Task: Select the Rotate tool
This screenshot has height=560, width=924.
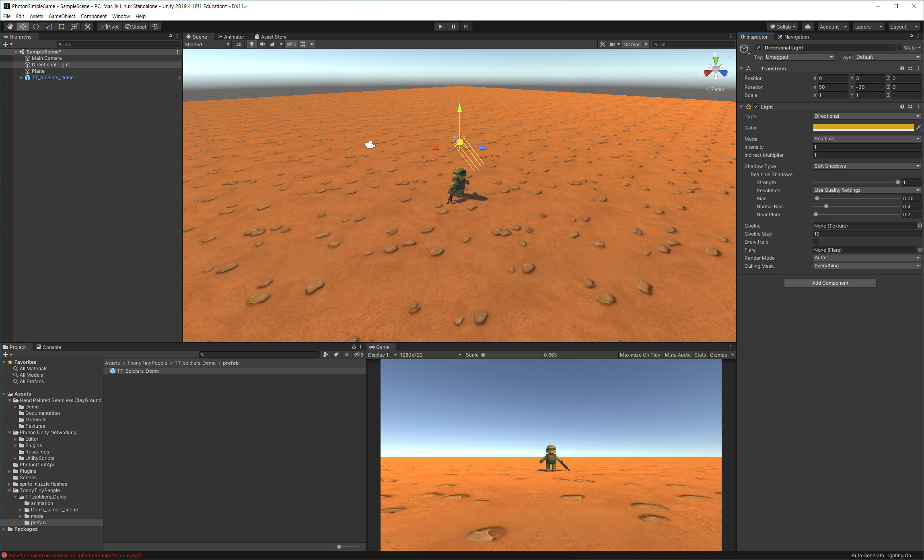Action: pos(36,27)
